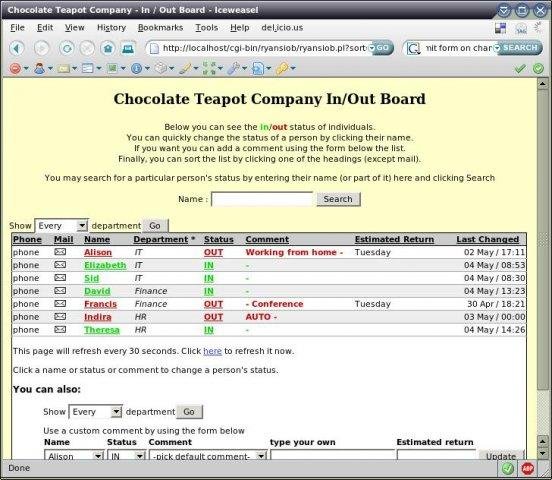Email Francis via his mail envelope icon
The image size is (552, 480).
click(x=60, y=304)
